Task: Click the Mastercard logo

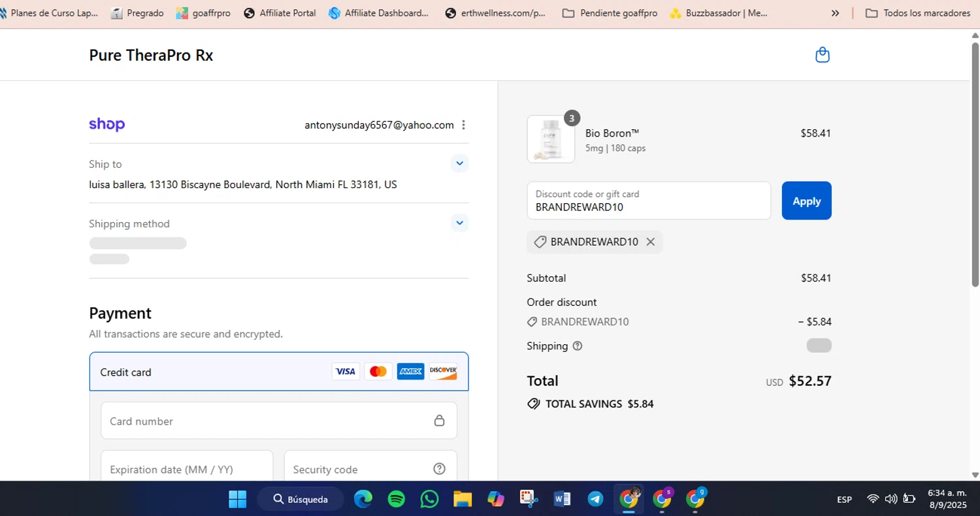Action: coord(378,372)
